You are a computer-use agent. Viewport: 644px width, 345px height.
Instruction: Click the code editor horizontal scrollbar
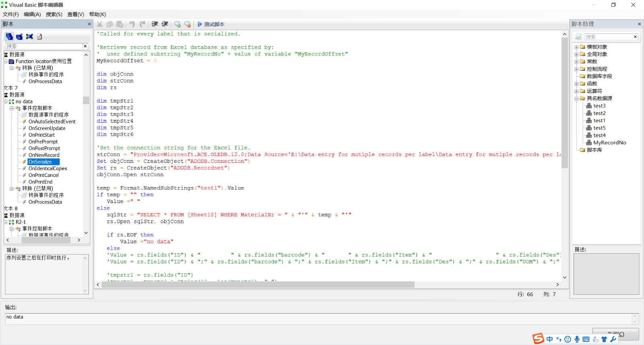tap(258, 285)
